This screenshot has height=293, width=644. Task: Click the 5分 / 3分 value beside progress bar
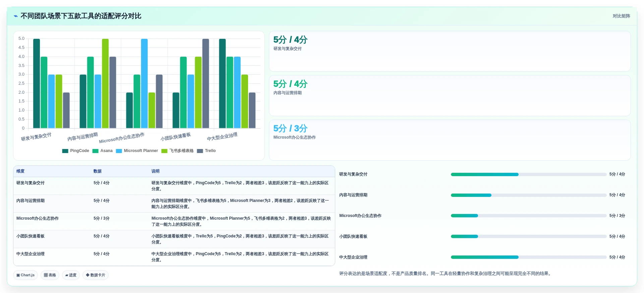(617, 216)
